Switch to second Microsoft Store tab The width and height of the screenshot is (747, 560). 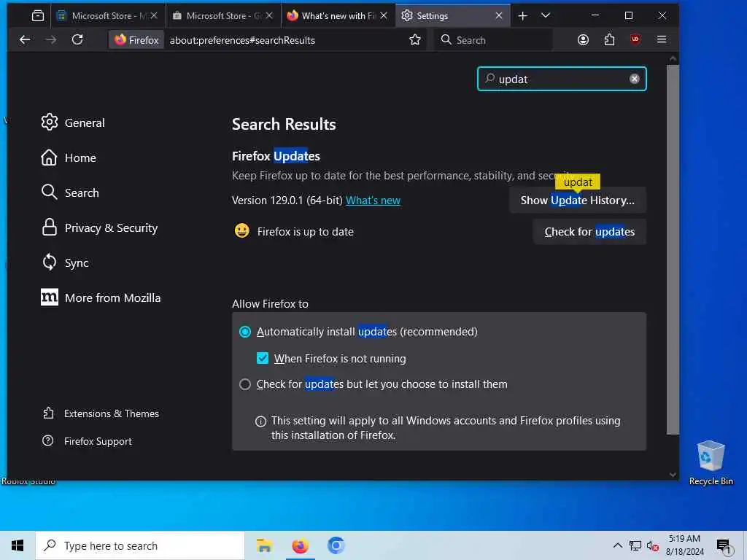click(222, 16)
